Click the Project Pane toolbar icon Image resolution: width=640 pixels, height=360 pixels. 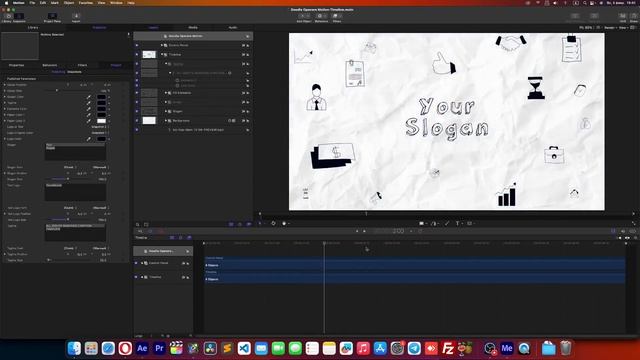click(x=52, y=16)
